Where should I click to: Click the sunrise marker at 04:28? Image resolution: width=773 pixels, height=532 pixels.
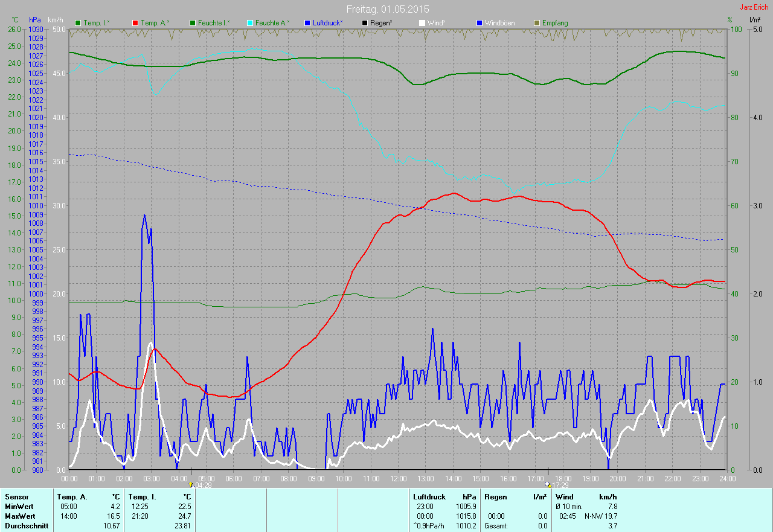pyautogui.click(x=191, y=484)
